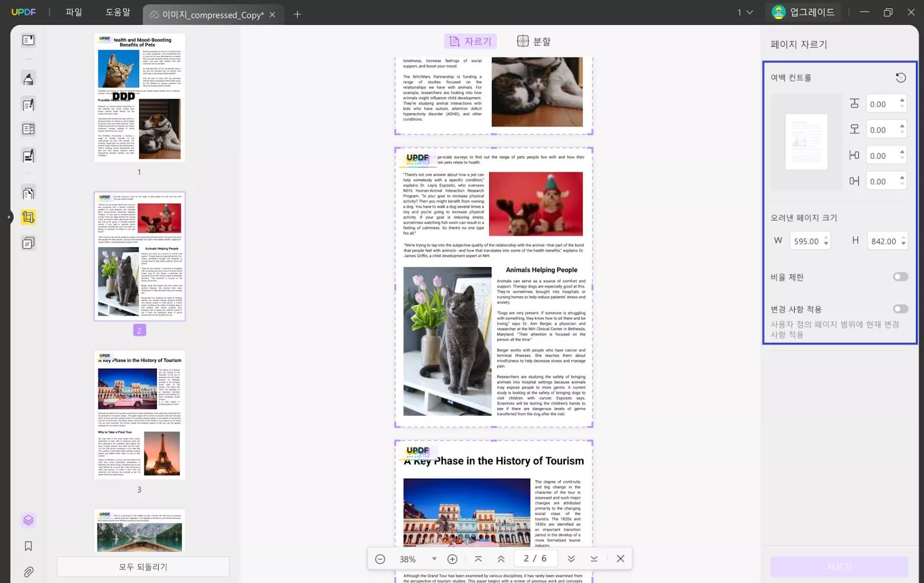
Task: Click the UPDF logo
Action: pos(24,12)
